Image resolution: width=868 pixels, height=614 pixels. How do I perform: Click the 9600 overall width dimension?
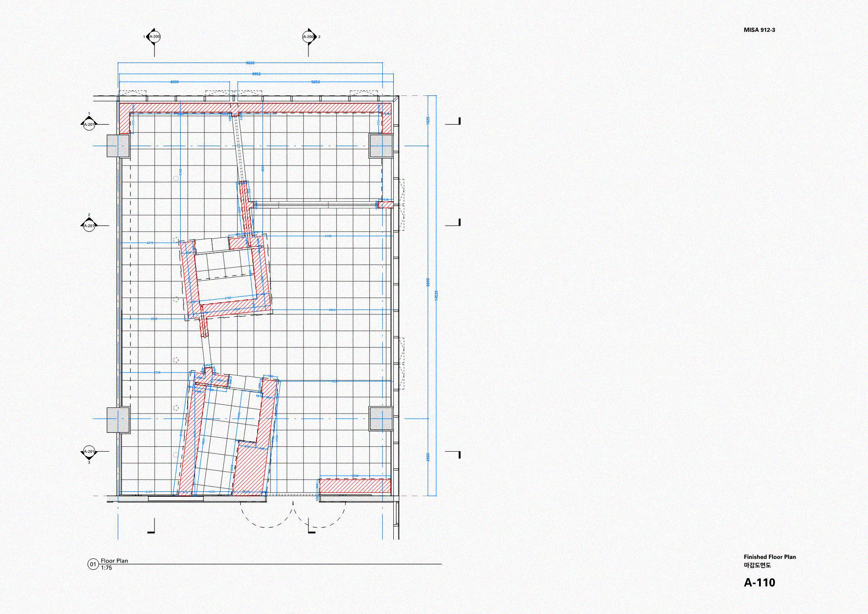(250, 63)
